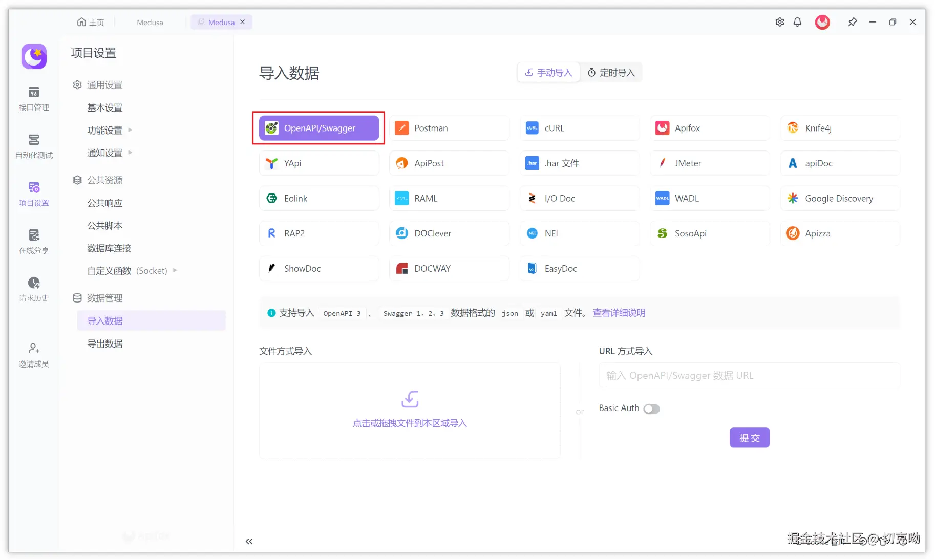
Task: Open the 查看详细说明 link
Action: tap(619, 313)
